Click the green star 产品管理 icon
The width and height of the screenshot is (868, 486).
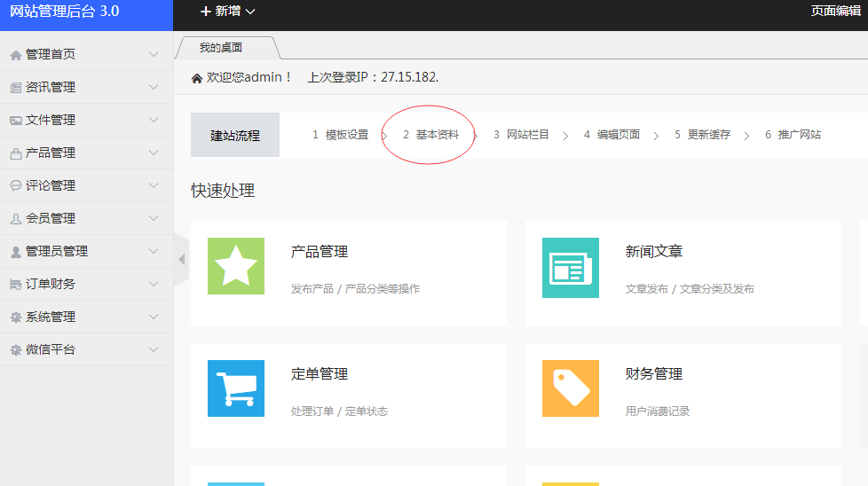coord(236,266)
